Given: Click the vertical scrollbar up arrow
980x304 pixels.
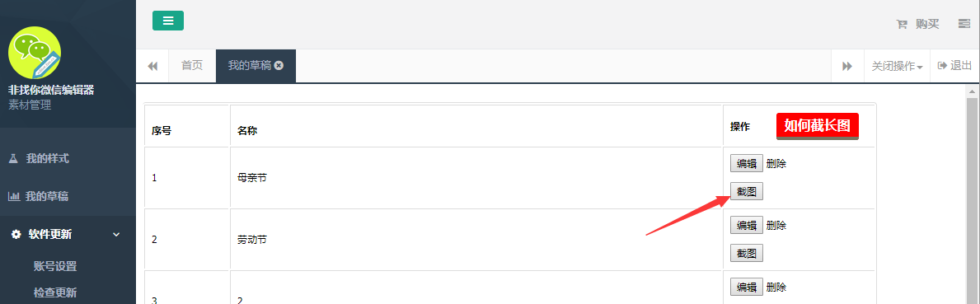Looking at the screenshot, I should (972, 91).
